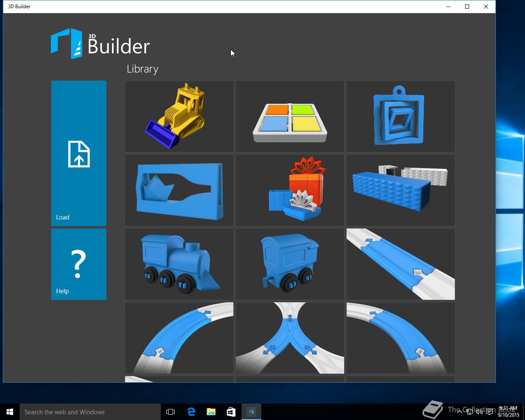Open the taskbar clock and date
This screenshot has height=420, width=525.
[509, 412]
